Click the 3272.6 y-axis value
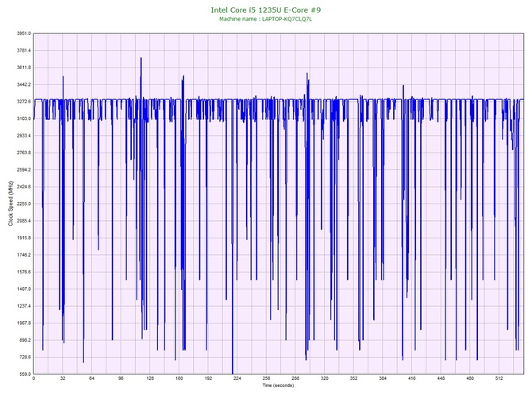 click(24, 102)
